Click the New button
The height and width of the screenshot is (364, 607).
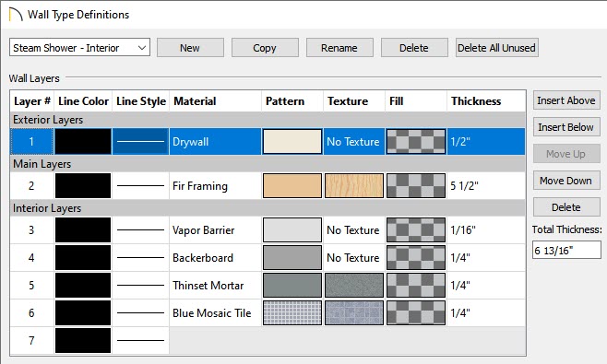[x=190, y=48]
